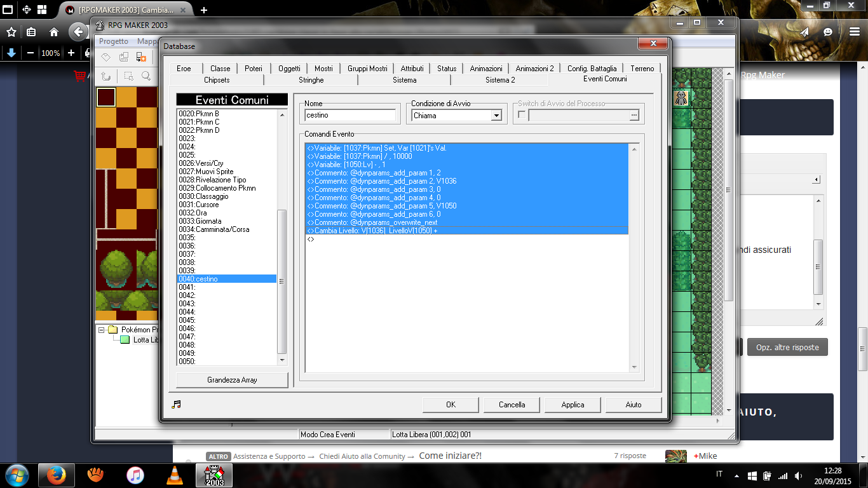This screenshot has width=868, height=488.
Task: Switch to the Classe tab
Action: (220, 69)
